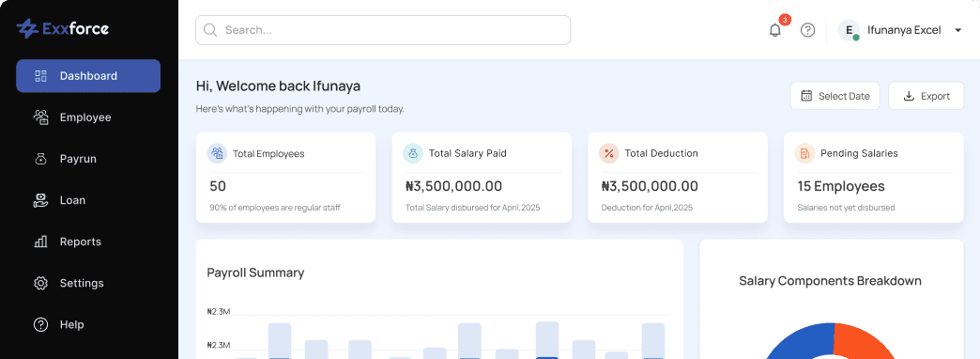980x359 pixels.
Task: Click the Total Deduction label
Action: click(661, 153)
